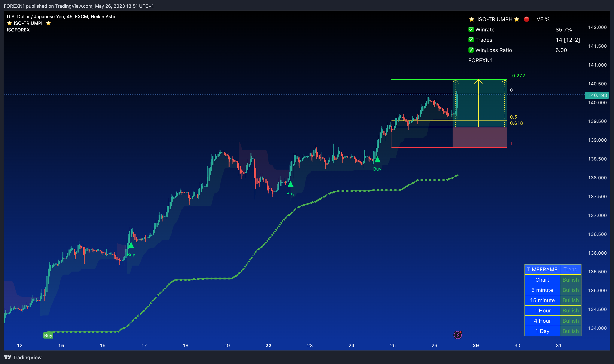Click the green checkmark beside Trades
Screen dimensions: 614x364
471,40
